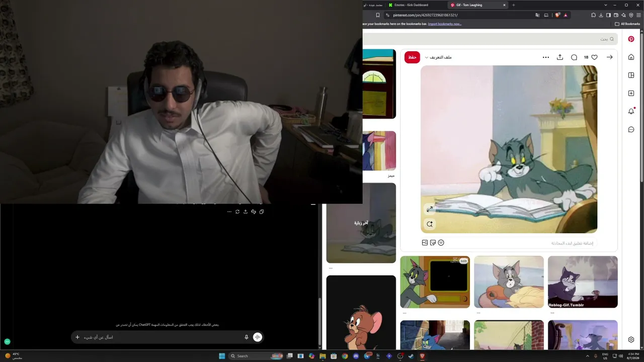Like the pin with the heart icon
This screenshot has height=362, width=644.
click(x=594, y=57)
